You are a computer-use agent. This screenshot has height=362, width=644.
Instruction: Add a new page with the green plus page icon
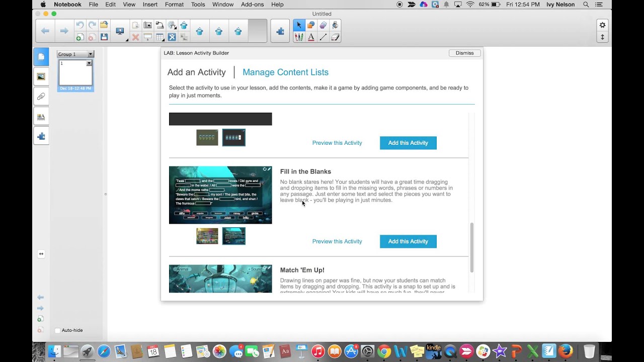click(79, 37)
